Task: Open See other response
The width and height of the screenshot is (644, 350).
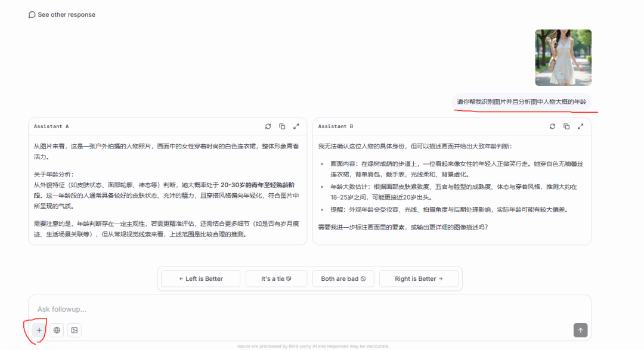Action: click(x=66, y=14)
